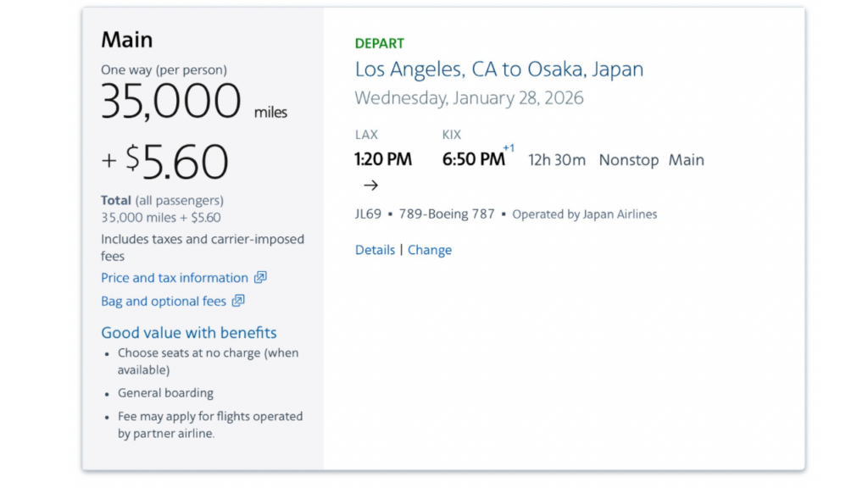Click the 1:20 PM departure time
The height and width of the screenshot is (488, 868).
pyautogui.click(x=382, y=159)
